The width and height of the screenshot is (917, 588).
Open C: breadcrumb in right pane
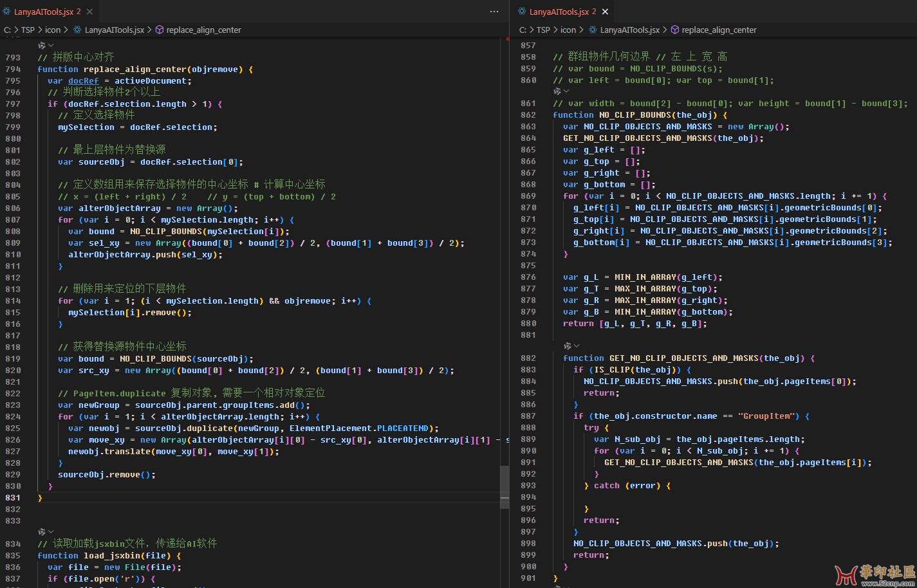(x=523, y=30)
